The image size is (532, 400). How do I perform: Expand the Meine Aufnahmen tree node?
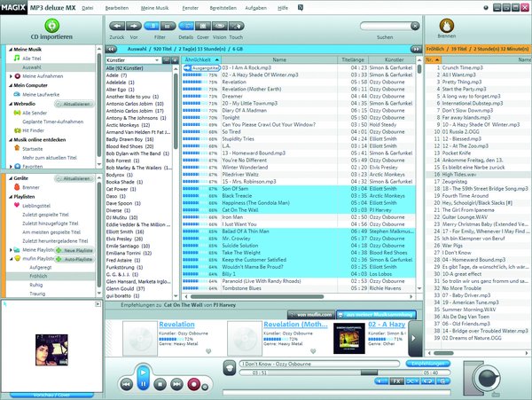[x=11, y=76]
